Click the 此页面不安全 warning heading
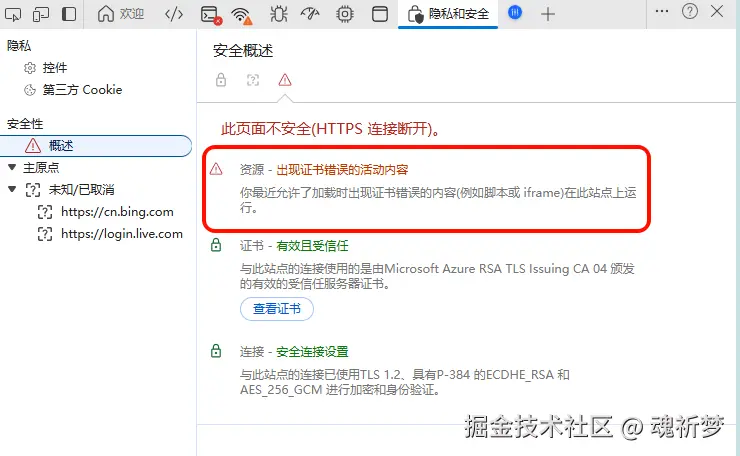 330,128
